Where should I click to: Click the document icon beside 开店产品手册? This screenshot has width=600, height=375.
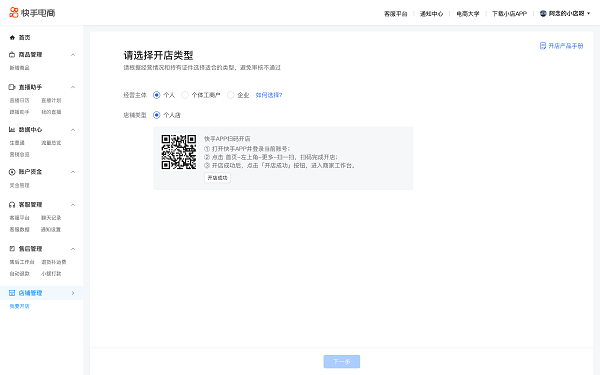(x=543, y=46)
